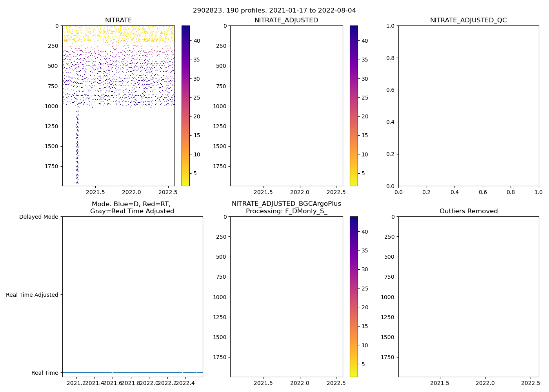The height and width of the screenshot is (392, 549).
Task: Click the colorbar beside the NITRATE plot
Action: coord(185,106)
